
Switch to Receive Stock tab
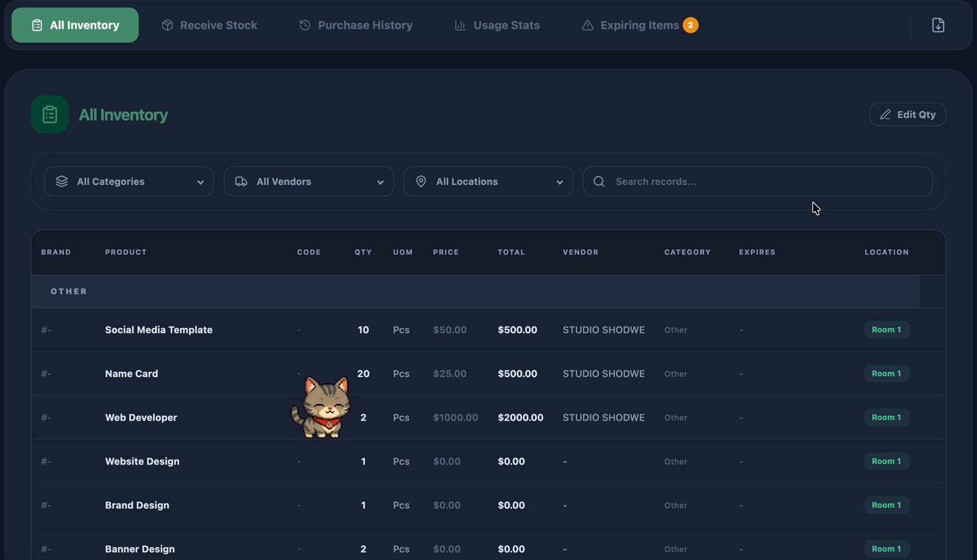[x=210, y=25]
